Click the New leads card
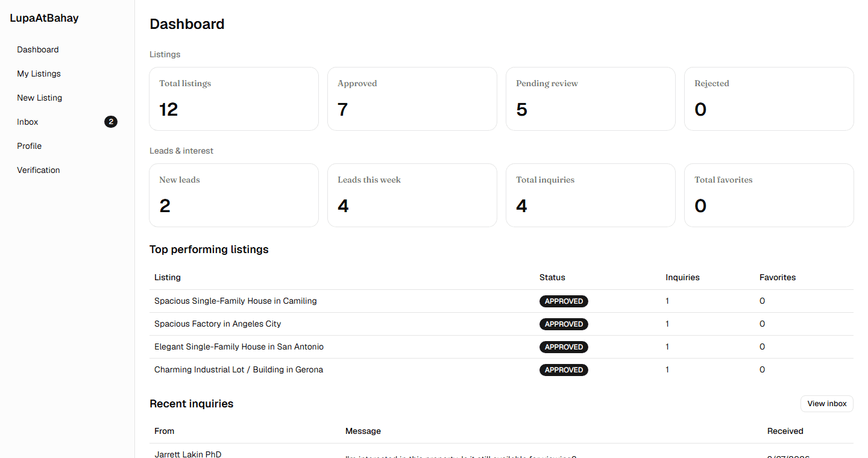 coord(234,195)
